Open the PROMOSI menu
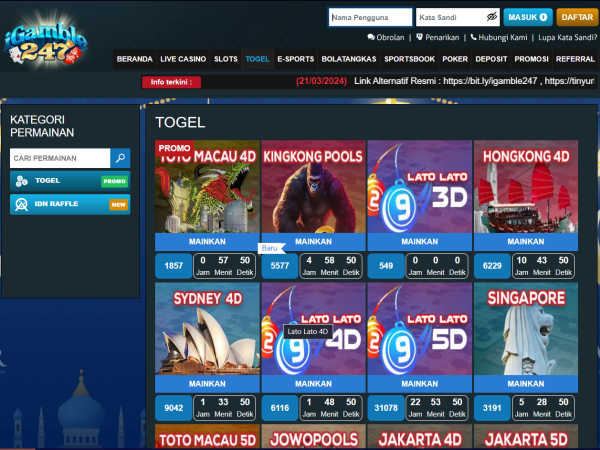600x450 pixels. (532, 59)
